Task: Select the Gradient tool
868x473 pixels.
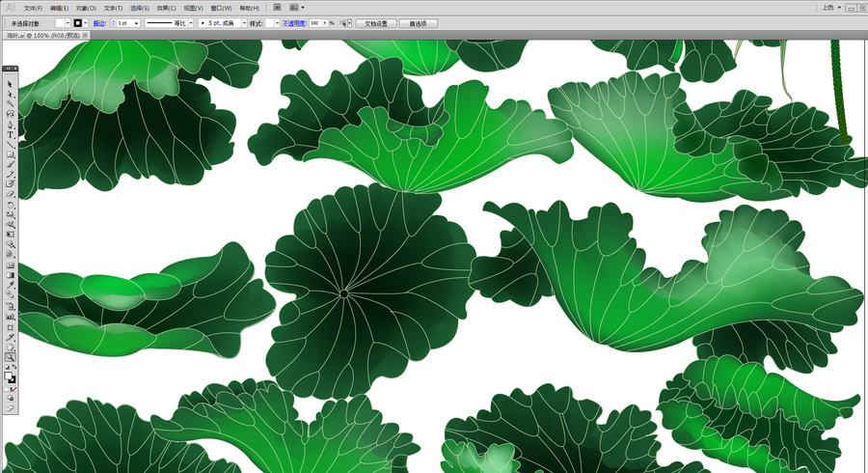Action: (x=10, y=275)
